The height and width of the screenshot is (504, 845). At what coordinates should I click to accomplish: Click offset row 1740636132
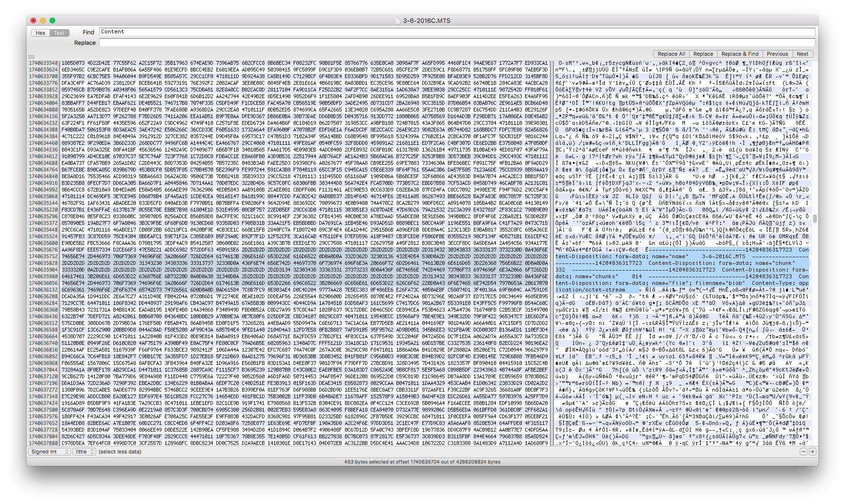[43, 290]
